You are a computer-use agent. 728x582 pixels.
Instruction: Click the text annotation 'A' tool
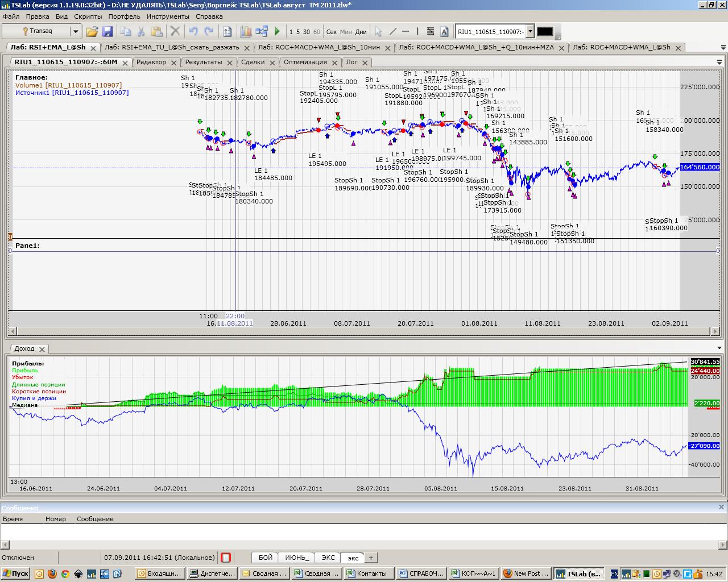pos(444,32)
